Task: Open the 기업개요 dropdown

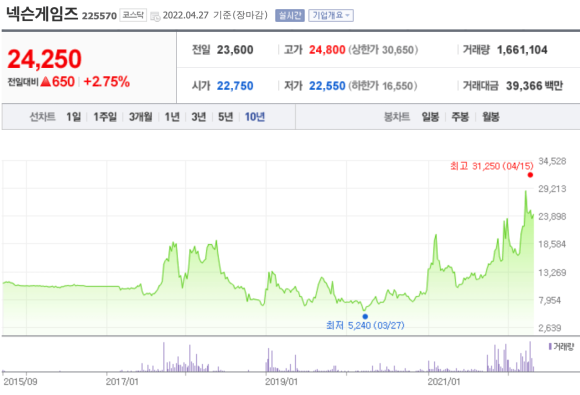Action: tap(331, 16)
